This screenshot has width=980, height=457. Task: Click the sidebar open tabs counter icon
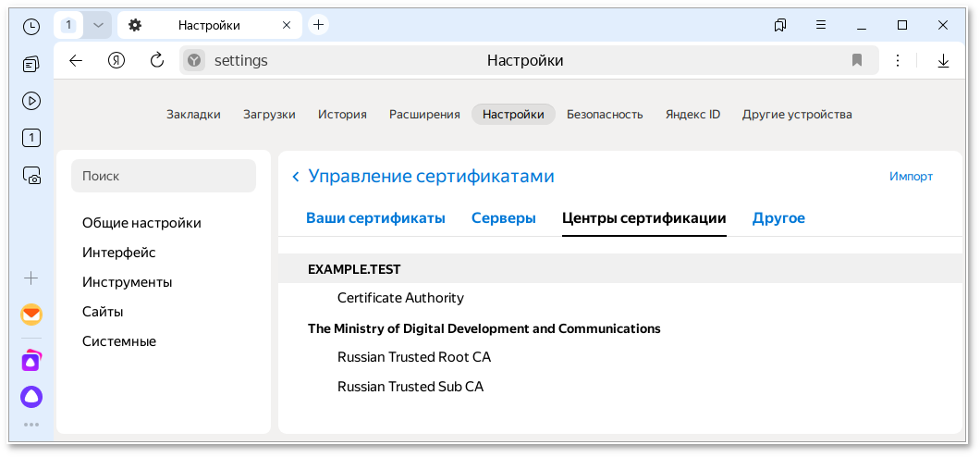click(31, 138)
